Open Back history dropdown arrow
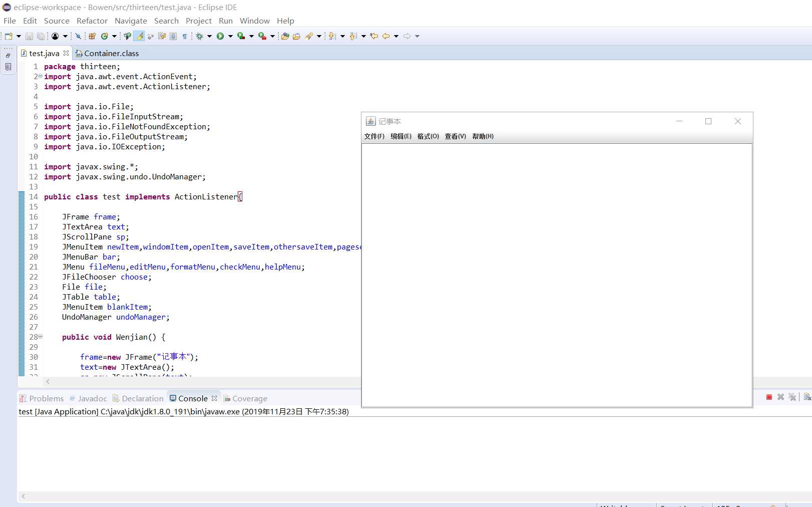 tap(396, 36)
